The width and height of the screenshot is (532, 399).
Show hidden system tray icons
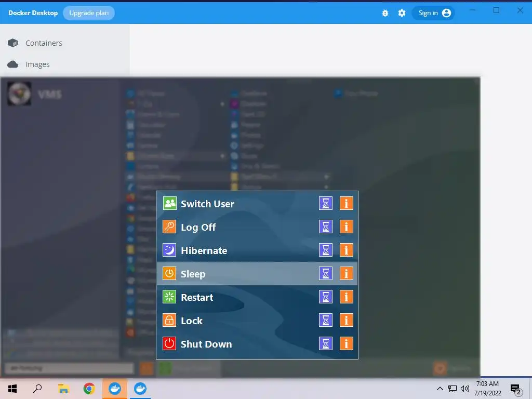click(440, 389)
